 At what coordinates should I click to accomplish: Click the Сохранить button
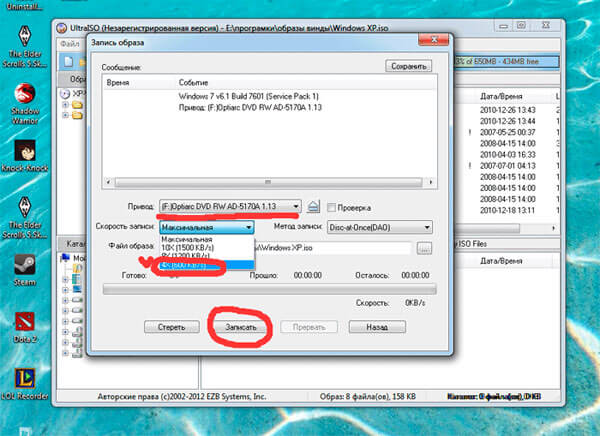coord(409,66)
